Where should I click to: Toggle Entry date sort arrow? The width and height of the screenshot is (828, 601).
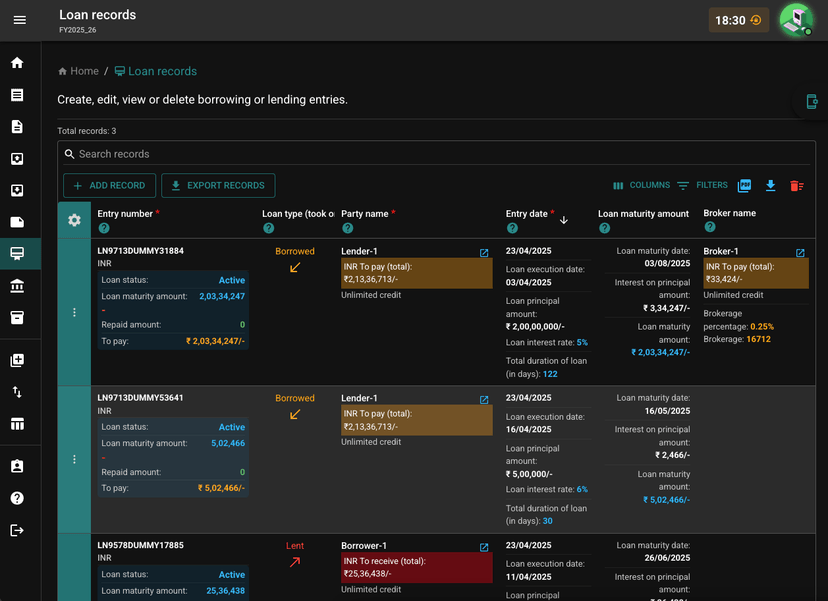pos(564,220)
